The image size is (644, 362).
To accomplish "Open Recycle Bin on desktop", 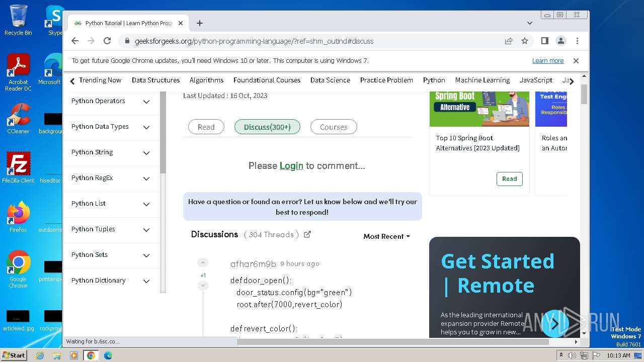I will (x=18, y=20).
